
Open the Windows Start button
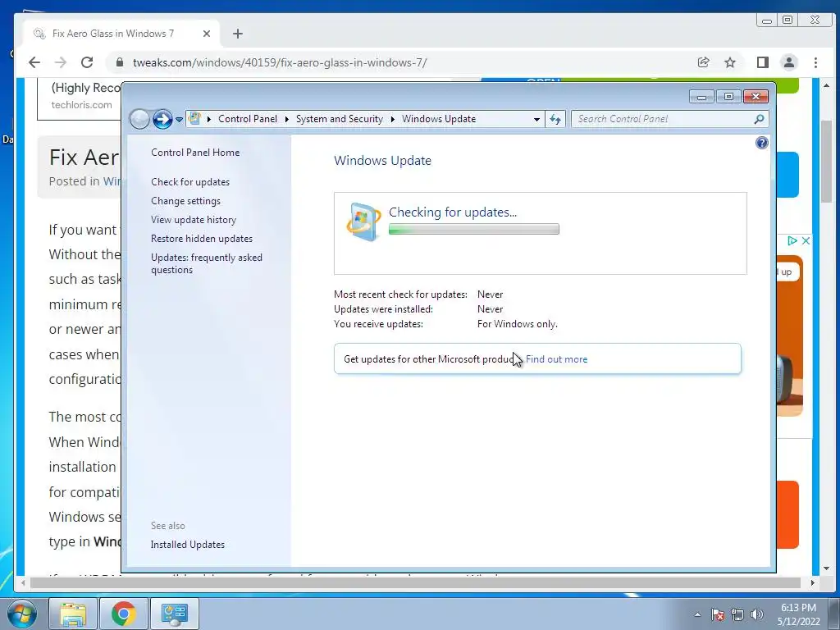[22, 614]
